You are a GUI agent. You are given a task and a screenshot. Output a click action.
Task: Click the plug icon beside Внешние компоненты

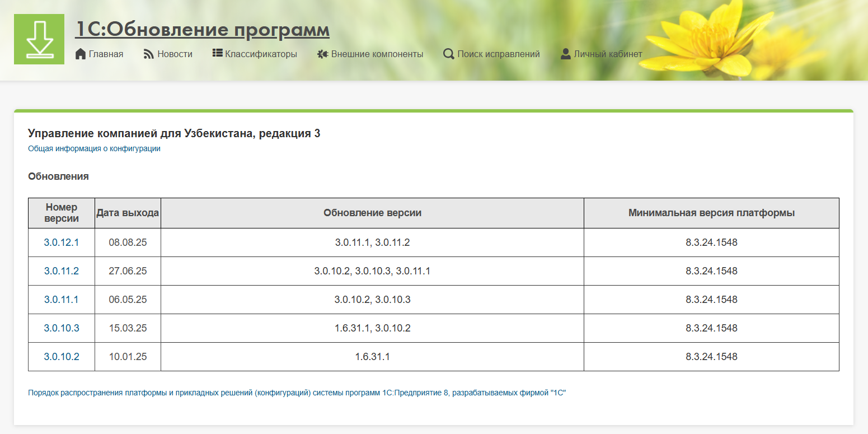pyautogui.click(x=322, y=54)
